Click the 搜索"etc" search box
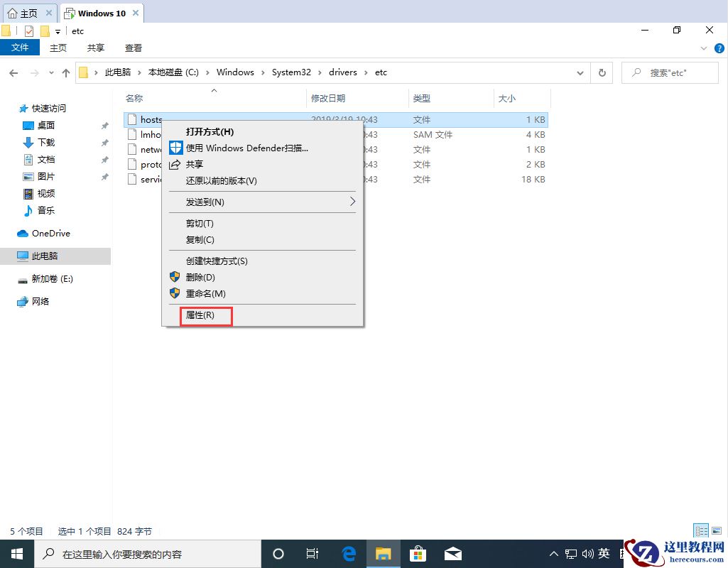This screenshot has height=568, width=728. point(668,72)
